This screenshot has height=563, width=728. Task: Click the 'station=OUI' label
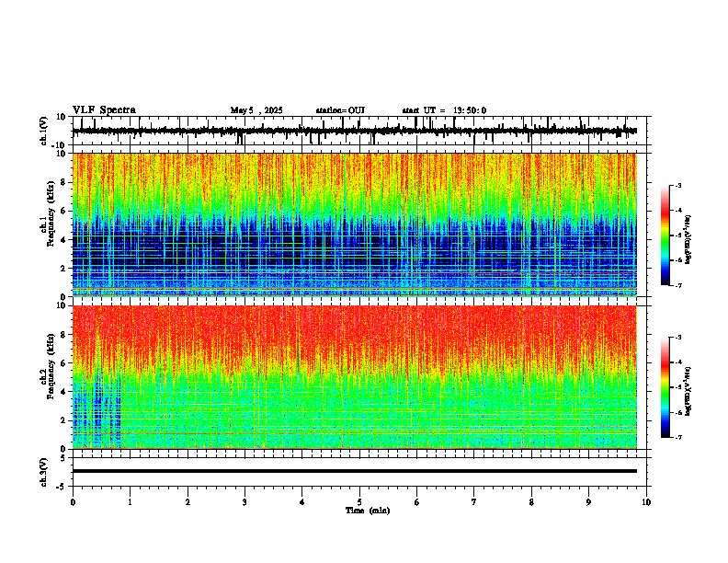pos(340,110)
